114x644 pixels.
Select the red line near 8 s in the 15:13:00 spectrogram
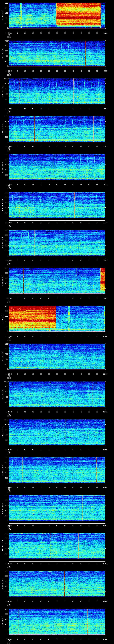(x=23, y=470)
